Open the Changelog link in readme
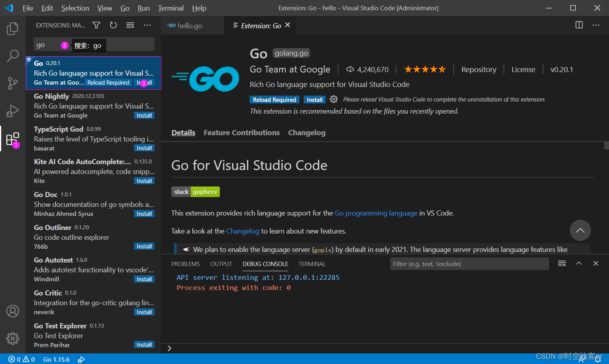609x364 pixels. pos(243,231)
